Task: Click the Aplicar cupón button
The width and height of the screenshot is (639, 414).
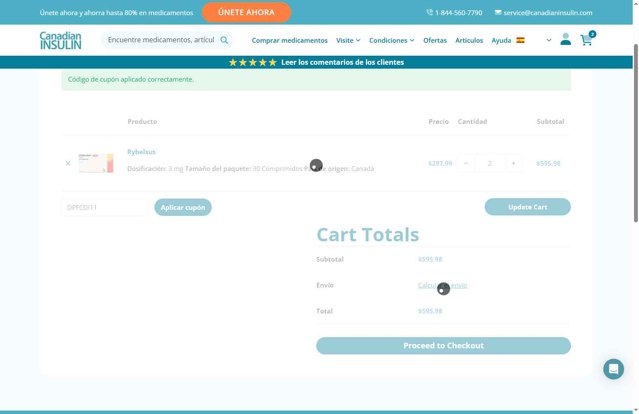Action: [183, 207]
